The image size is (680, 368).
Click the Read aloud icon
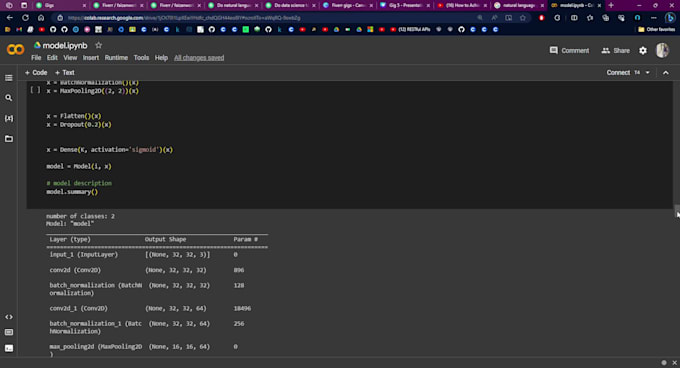(x=494, y=18)
